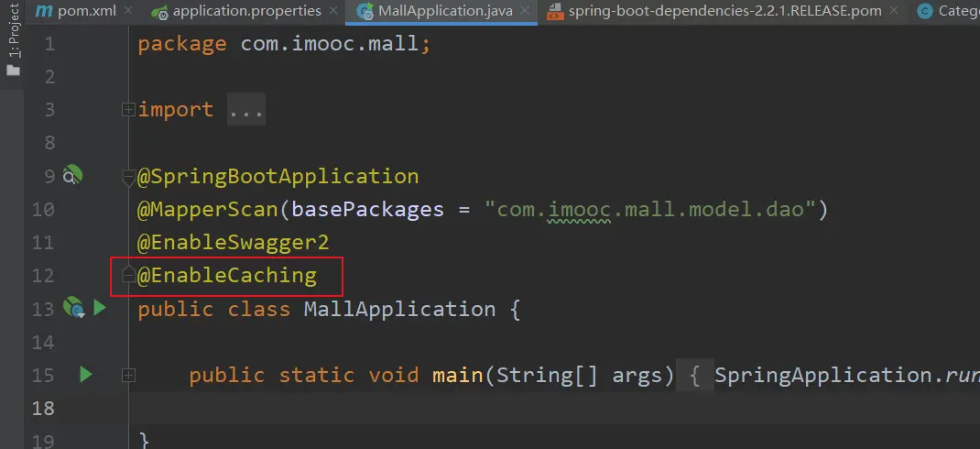Open the spring-boot-dependencies-2.2.1.RELEASE.pom tab

click(724, 11)
